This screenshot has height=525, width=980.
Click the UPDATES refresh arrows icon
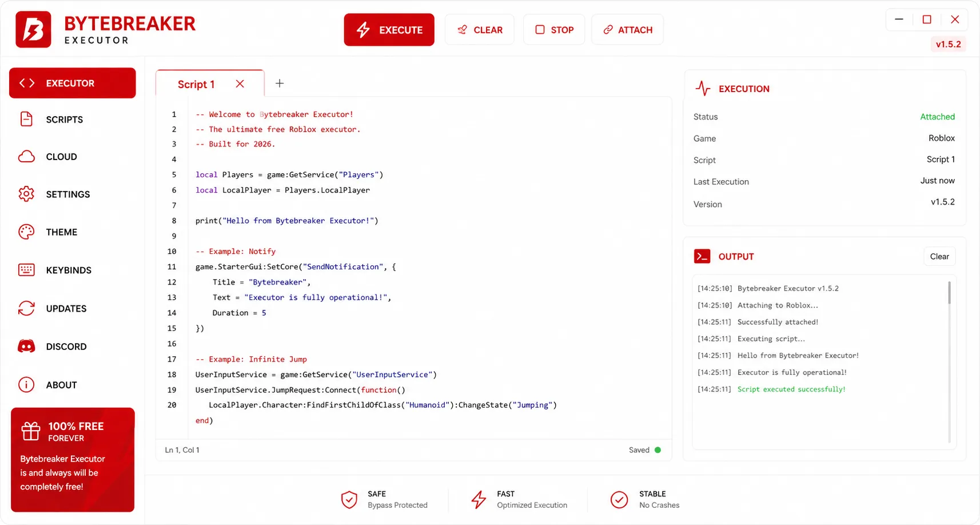26,308
